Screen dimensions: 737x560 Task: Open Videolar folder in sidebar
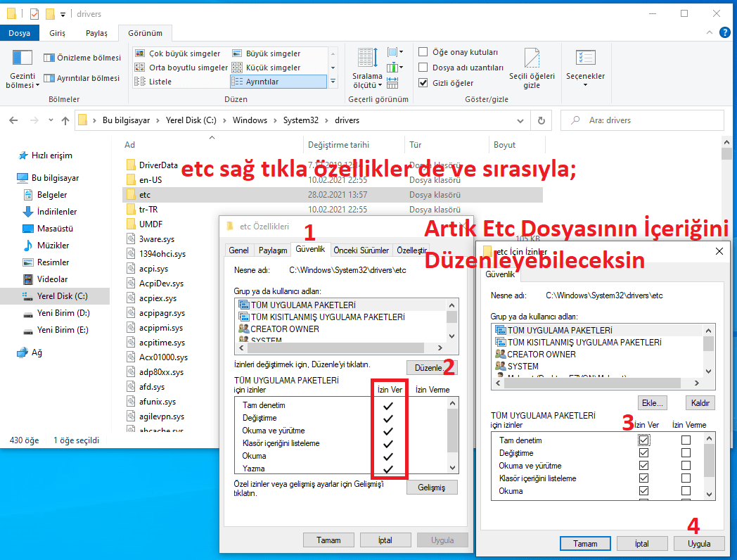pyautogui.click(x=52, y=279)
